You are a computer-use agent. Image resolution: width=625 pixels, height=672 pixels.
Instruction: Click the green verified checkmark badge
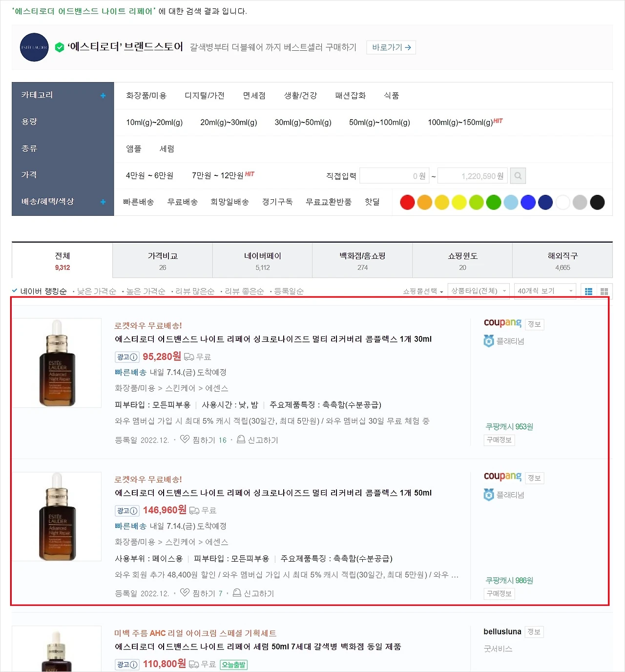click(60, 47)
